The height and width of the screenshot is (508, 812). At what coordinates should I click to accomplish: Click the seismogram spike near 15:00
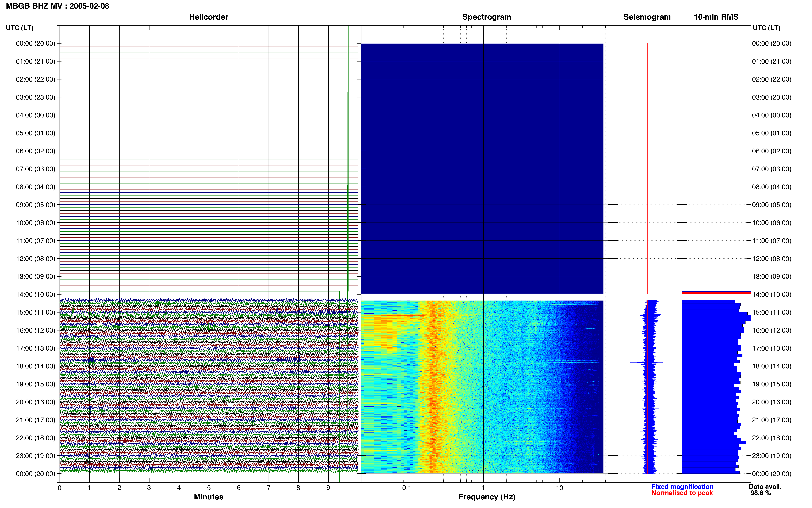pos(652,315)
